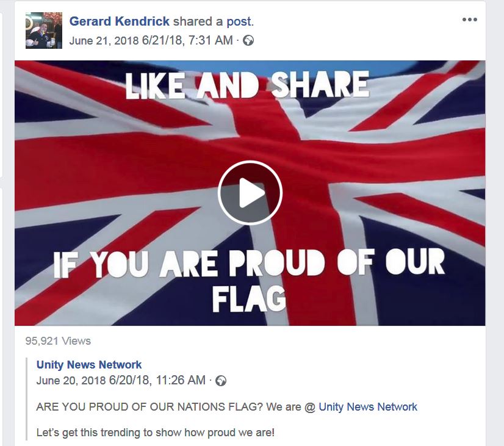Image resolution: width=504 pixels, height=446 pixels.
Task: Click the public globe icon beside 7:31 AM
Action: (248, 41)
